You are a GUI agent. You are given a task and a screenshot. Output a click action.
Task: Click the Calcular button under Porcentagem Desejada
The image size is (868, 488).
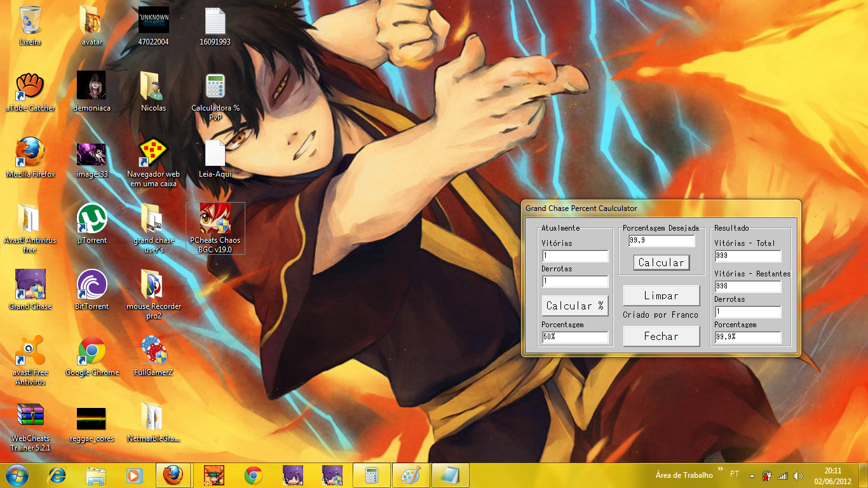pyautogui.click(x=661, y=262)
